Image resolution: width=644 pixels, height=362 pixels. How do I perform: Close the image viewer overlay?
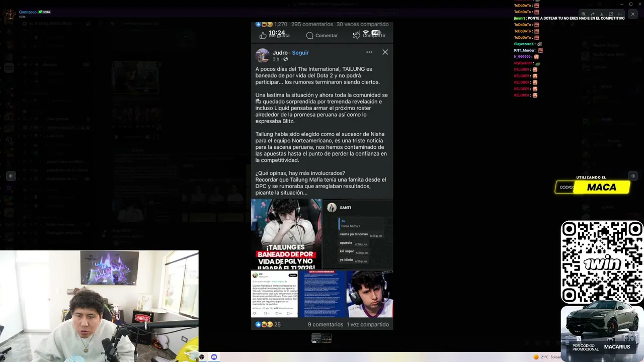(633, 14)
